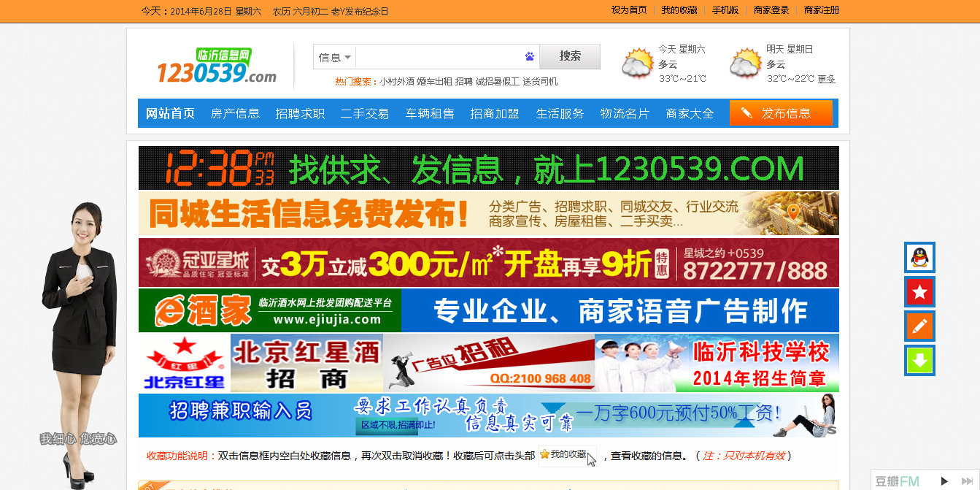The height and width of the screenshot is (490, 980).
Task: Click the QQ penguin chat icon
Action: [x=919, y=257]
